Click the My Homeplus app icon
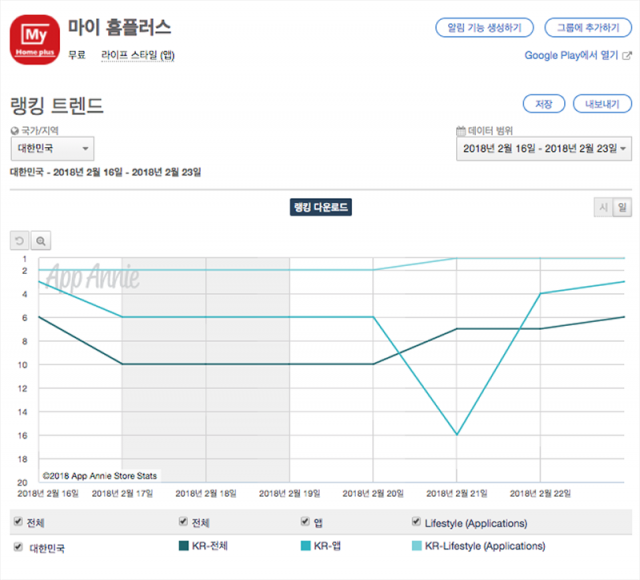Image resolution: width=640 pixels, height=580 pixels. 34,40
